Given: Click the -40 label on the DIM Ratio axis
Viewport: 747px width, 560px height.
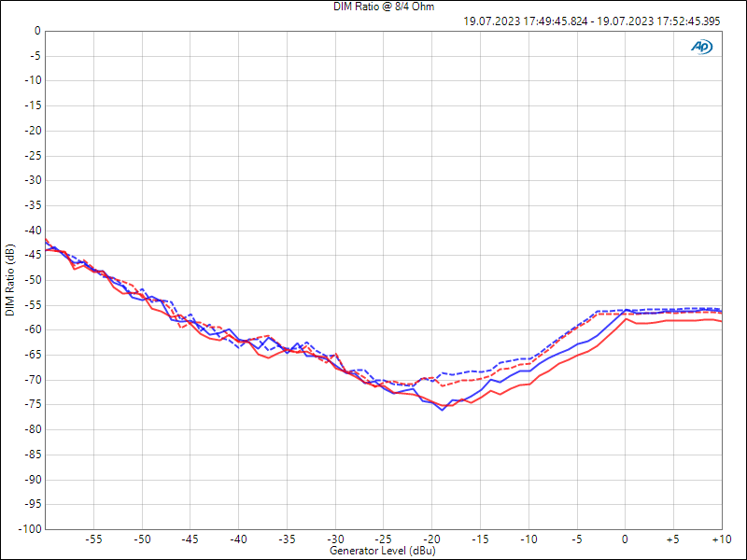Looking at the screenshot, I should [33, 231].
